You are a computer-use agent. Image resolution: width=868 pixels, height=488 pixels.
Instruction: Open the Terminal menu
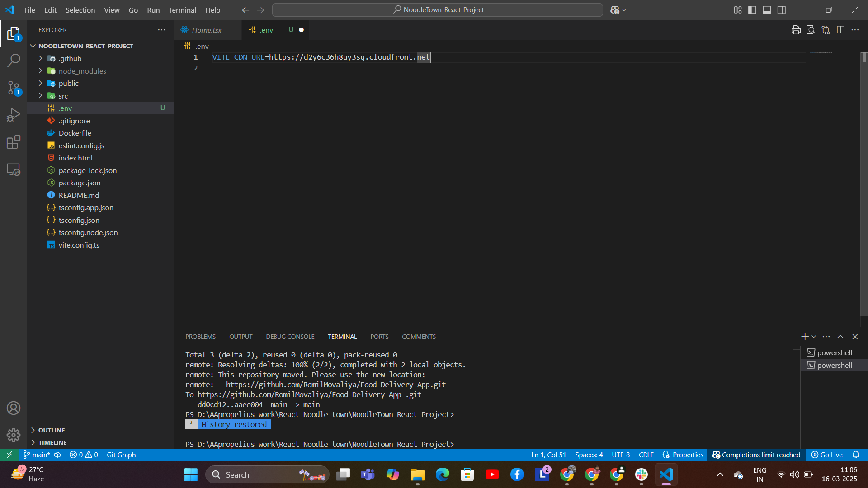tap(182, 10)
